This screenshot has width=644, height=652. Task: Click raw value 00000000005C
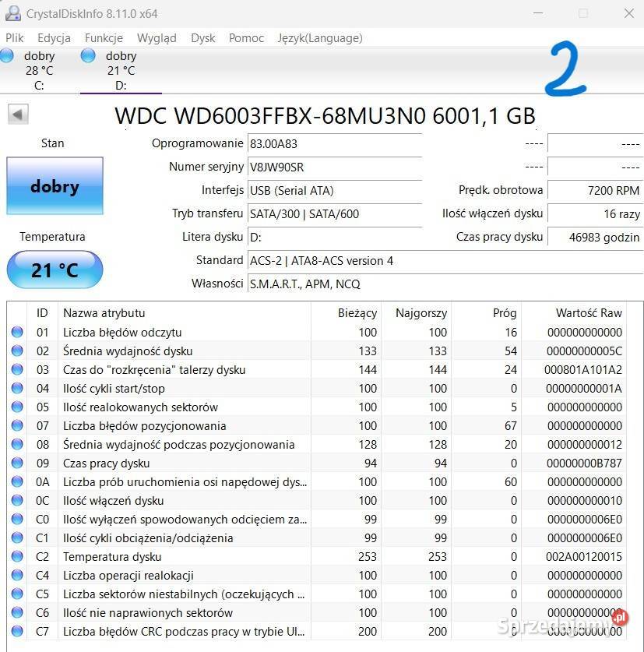[584, 351]
